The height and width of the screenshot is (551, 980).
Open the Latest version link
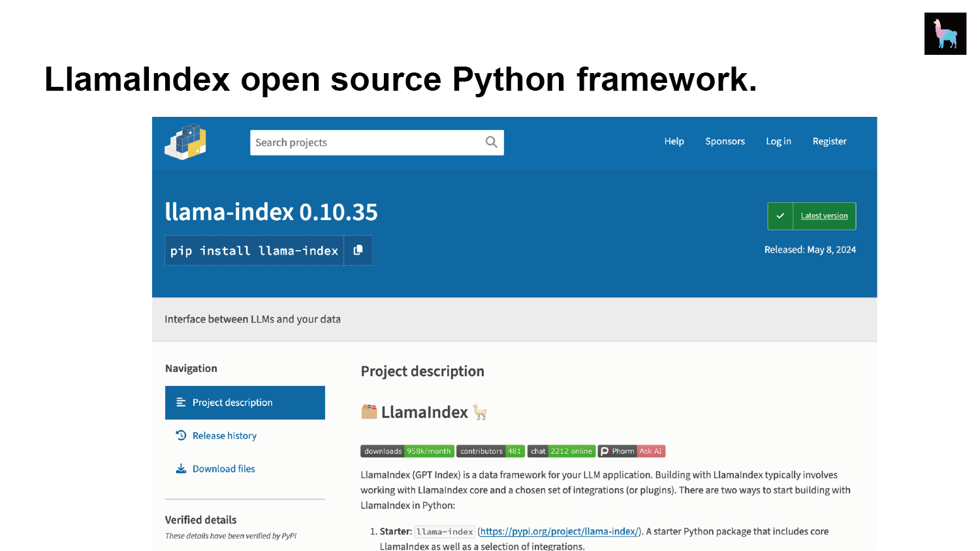pos(824,216)
